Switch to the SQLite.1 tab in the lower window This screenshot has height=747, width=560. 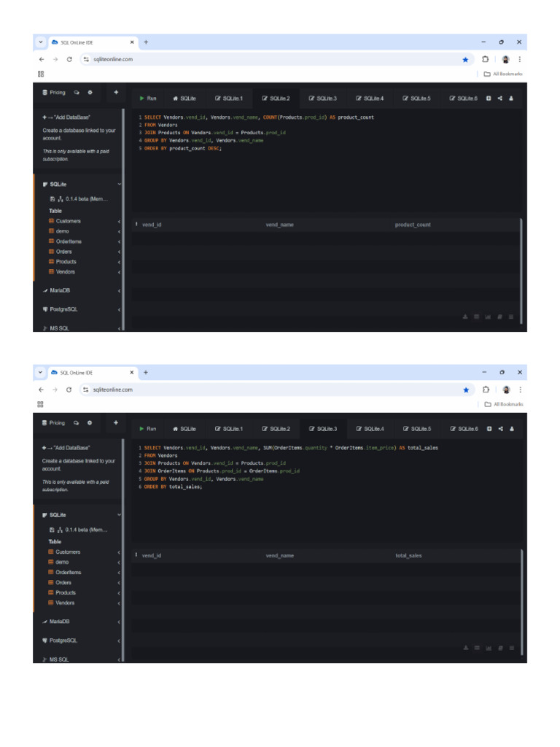228,429
